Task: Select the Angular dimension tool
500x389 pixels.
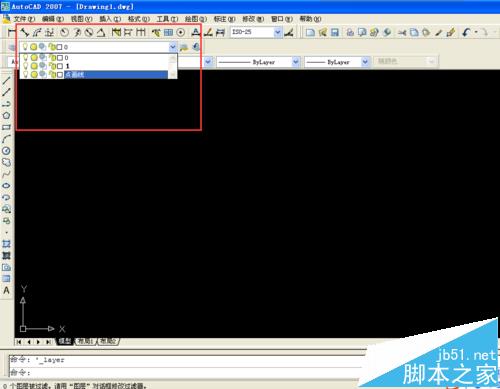Action: click(x=101, y=32)
